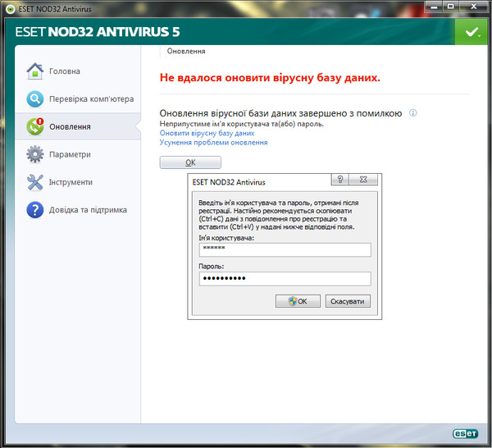
Task: Click the Скасувати button
Action: 348,301
